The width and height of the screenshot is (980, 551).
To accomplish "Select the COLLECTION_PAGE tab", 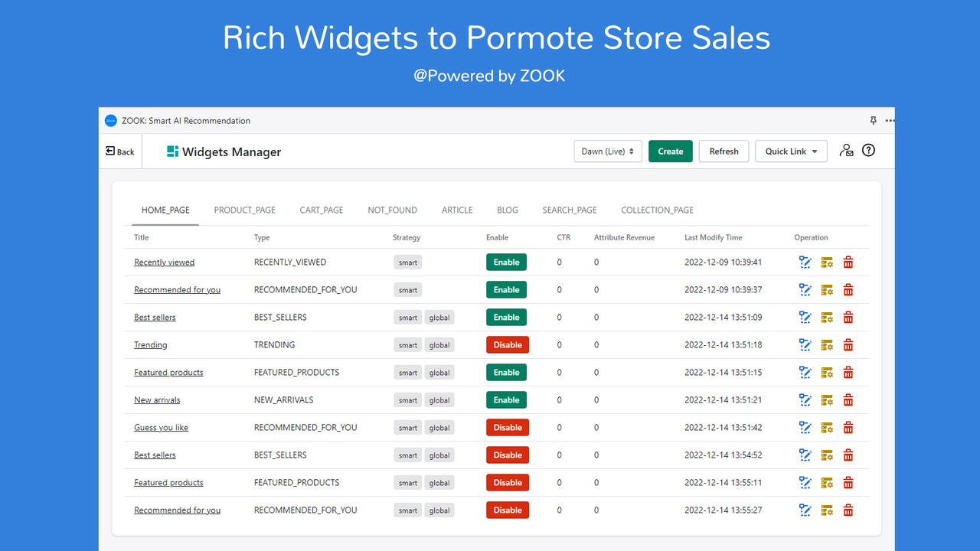I will pyautogui.click(x=657, y=210).
